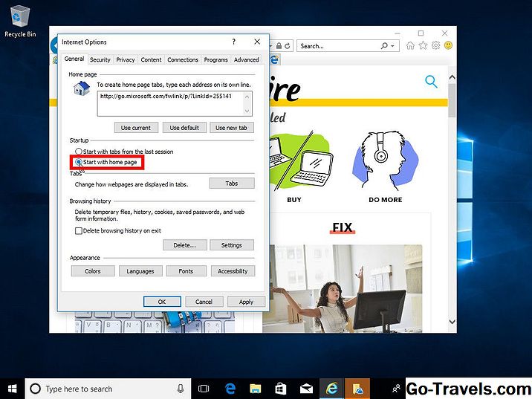
Task: Click the refresh icon in IE address bar
Action: point(288,46)
